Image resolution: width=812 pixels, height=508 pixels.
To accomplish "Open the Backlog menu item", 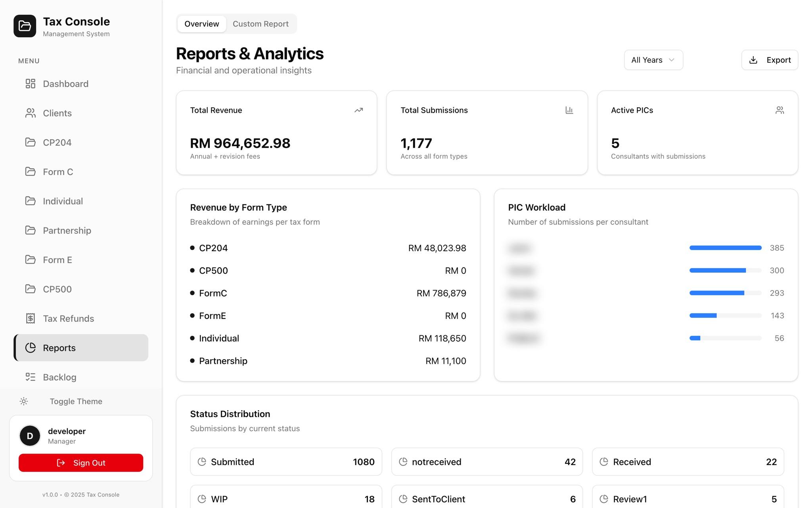I will [81, 377].
